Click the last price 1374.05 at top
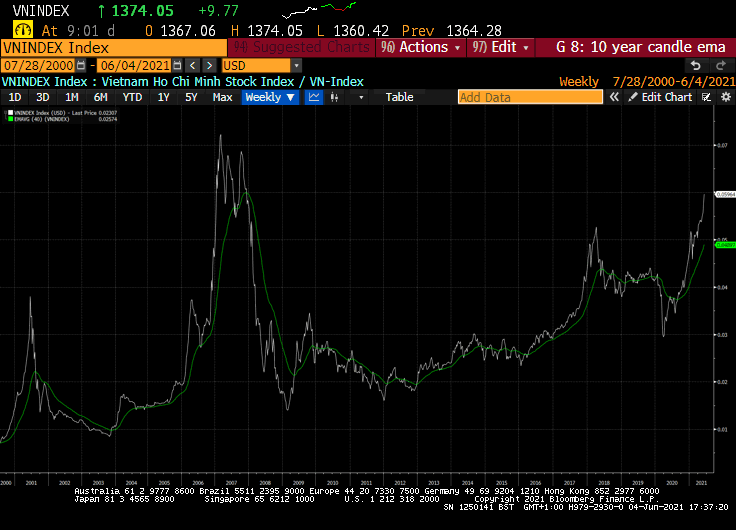Screen dimensions: 736x530 [x=142, y=10]
